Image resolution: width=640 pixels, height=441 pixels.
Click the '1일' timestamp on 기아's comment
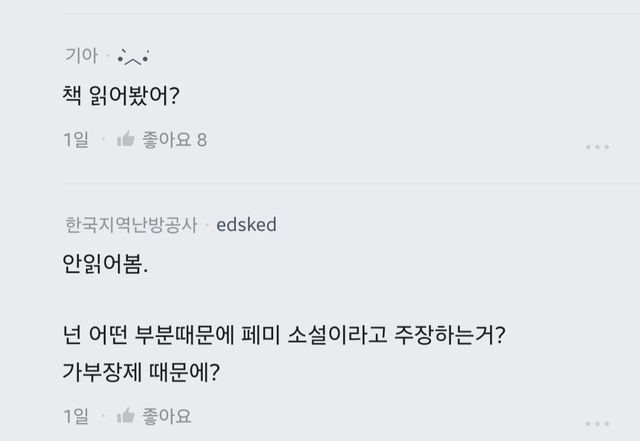(x=75, y=140)
